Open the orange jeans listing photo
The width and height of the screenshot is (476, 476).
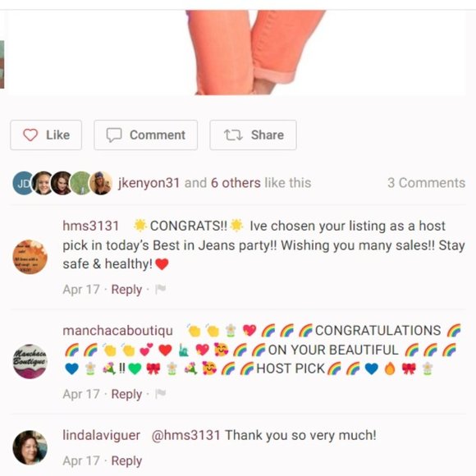(237, 53)
